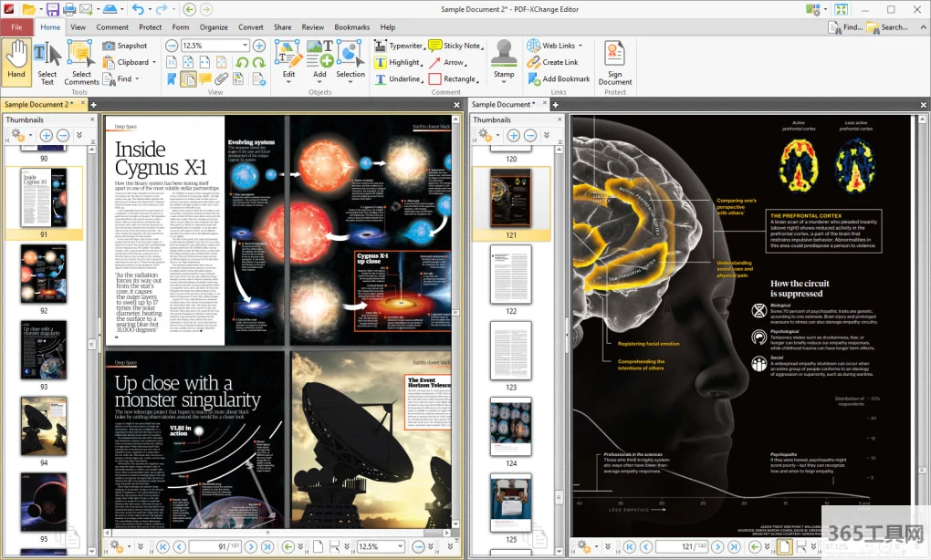The image size is (931, 560).
Task: Click the Snapshot tool
Action: [126, 46]
